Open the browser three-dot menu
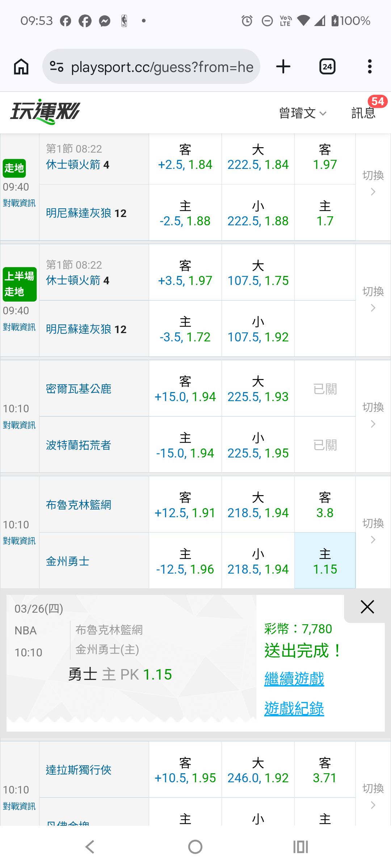Screen dimensions: 391x868 coord(369,67)
